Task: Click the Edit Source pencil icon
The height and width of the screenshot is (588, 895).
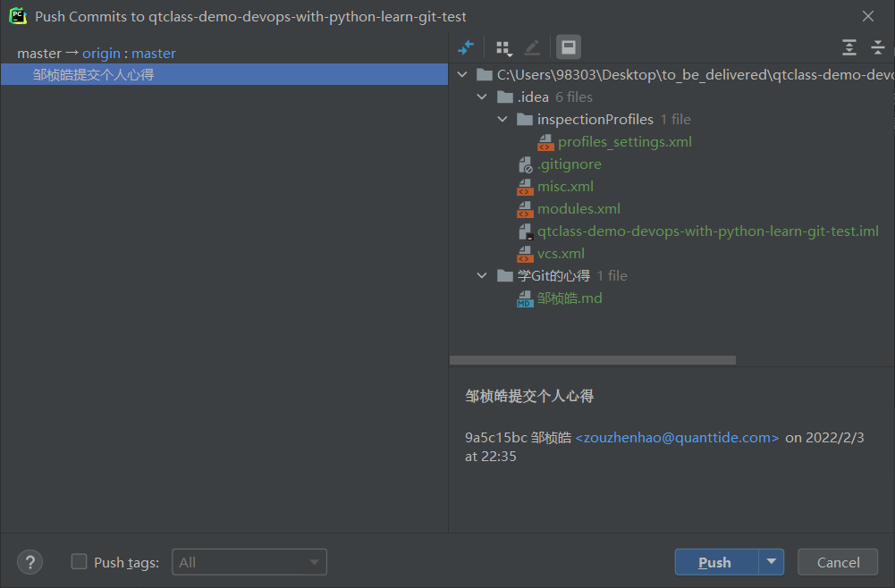Action: tap(532, 47)
